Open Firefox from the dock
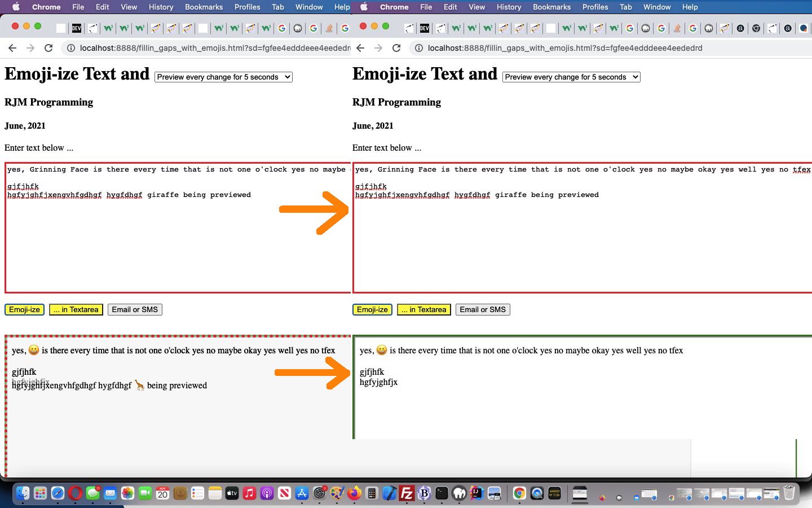812x508 pixels. (x=354, y=493)
